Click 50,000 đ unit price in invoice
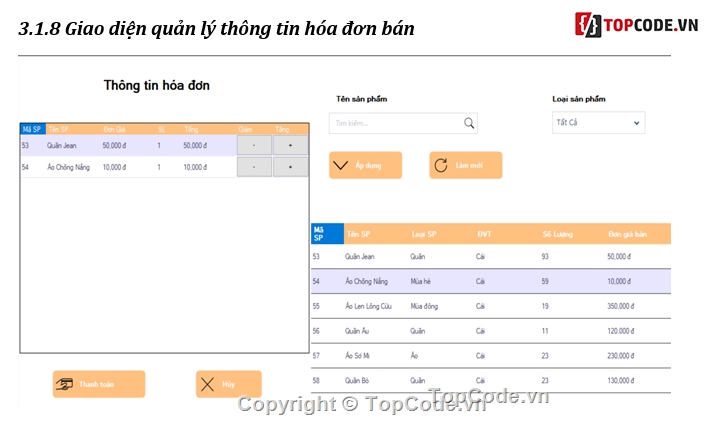The image size is (722, 425). coord(114,145)
